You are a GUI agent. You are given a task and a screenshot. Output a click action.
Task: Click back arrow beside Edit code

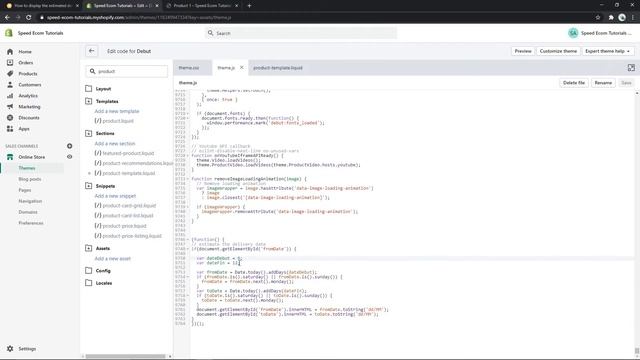point(91,51)
